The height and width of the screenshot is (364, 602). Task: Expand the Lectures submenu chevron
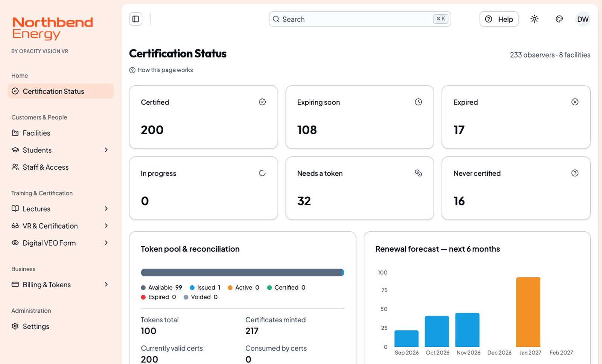(106, 208)
